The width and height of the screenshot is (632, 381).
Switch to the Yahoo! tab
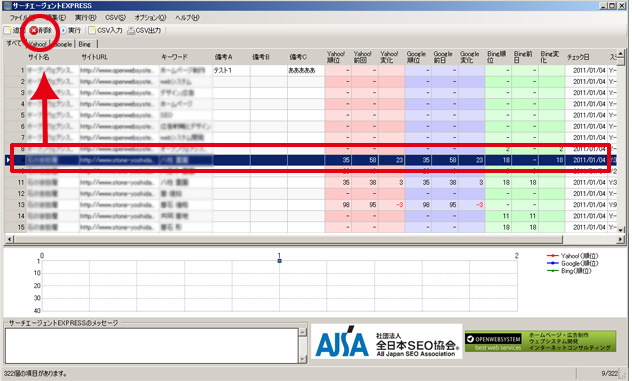[37, 44]
